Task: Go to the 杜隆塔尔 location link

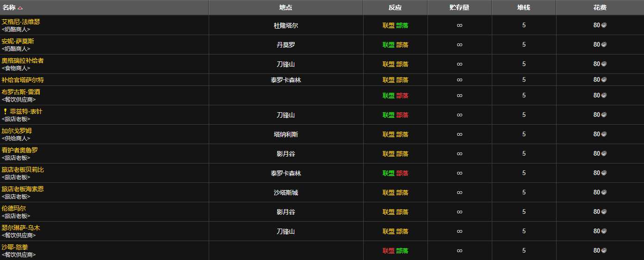Action: point(286,25)
